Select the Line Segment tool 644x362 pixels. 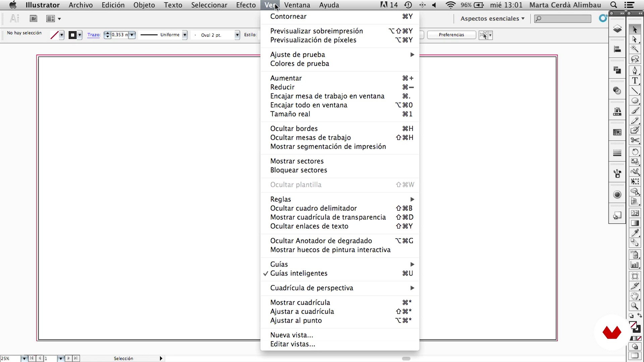pos(635,90)
